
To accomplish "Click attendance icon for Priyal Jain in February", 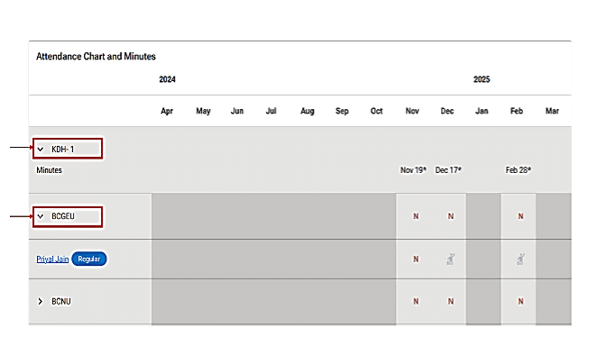I will [x=519, y=259].
